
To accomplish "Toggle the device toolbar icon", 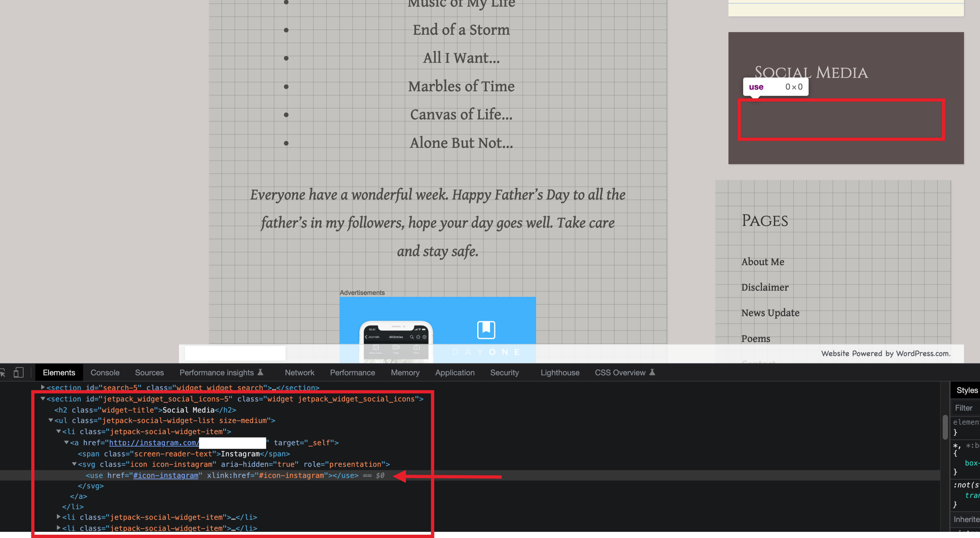I will tap(18, 373).
